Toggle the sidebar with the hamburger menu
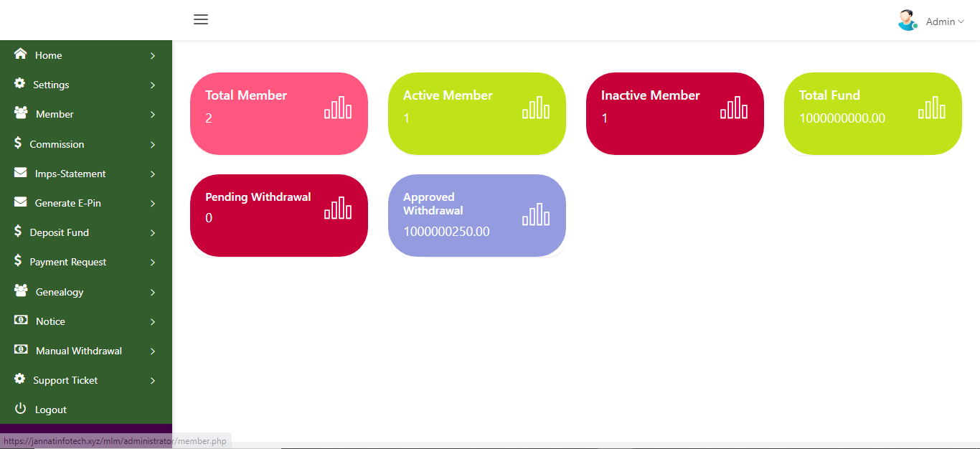 [x=201, y=19]
